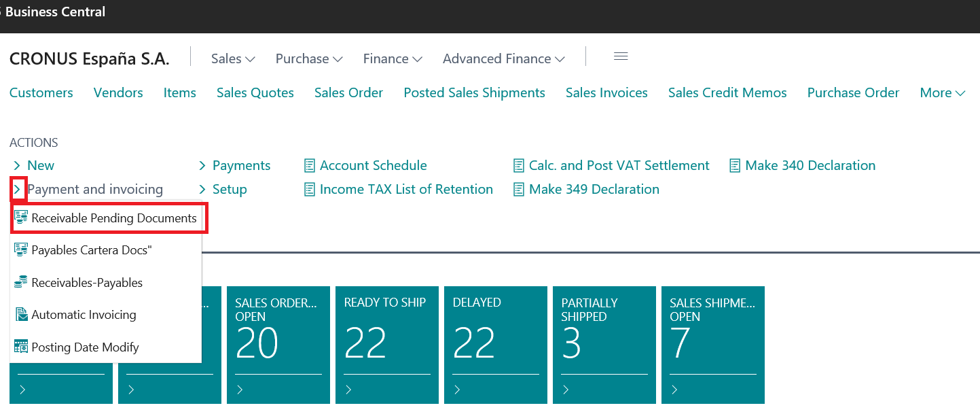Open the Sales Shipments Open tile showing 7

point(713,345)
